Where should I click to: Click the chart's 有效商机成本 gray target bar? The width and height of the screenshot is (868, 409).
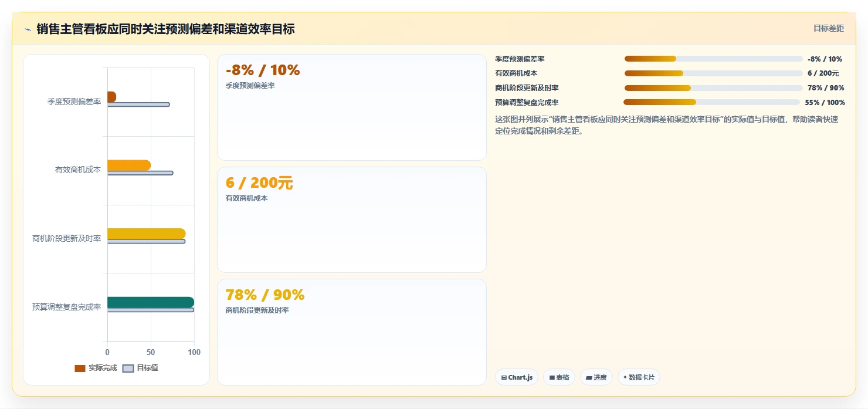(x=140, y=173)
